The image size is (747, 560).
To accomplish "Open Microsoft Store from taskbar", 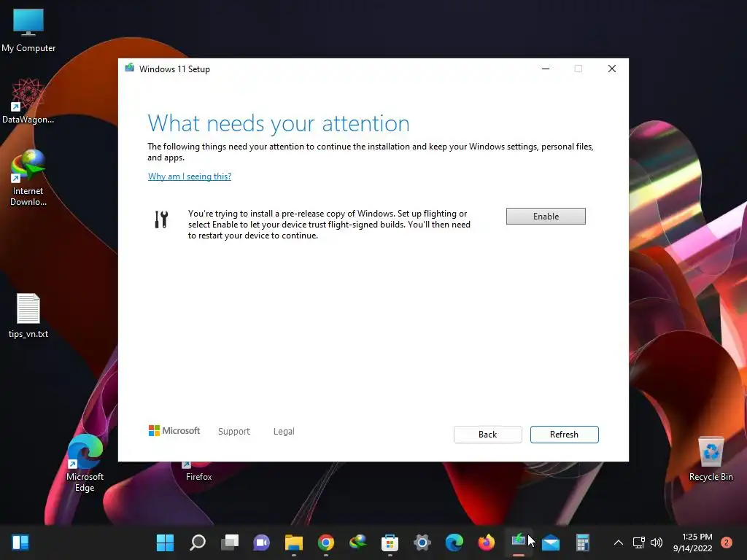I will pyautogui.click(x=390, y=542).
